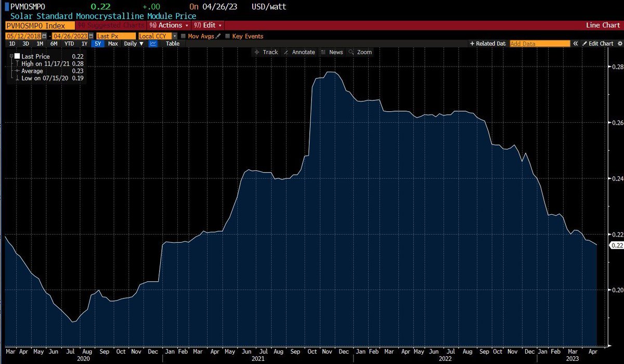Open the Daily periodicity dropdown
The height and width of the screenshot is (364, 624).
coord(134,44)
